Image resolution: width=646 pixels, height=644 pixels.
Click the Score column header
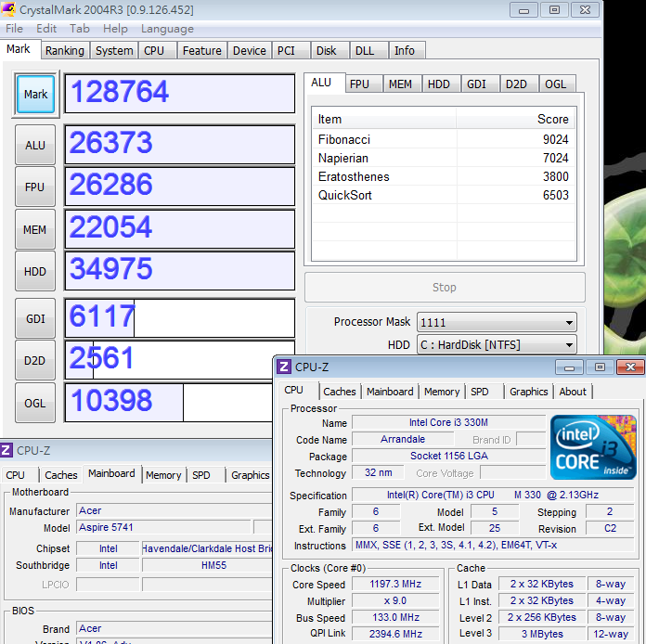tap(516, 119)
